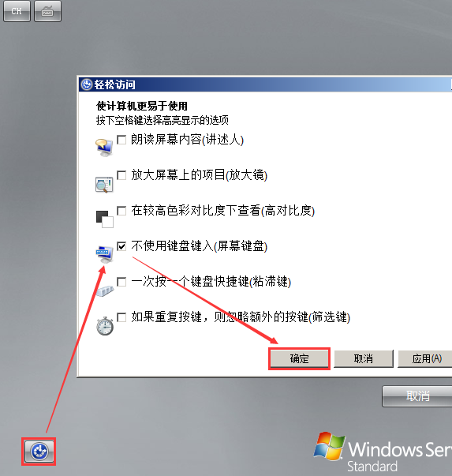Click the title bar Ease of Access icon
Screen dimensions: 452x476
tap(87, 84)
